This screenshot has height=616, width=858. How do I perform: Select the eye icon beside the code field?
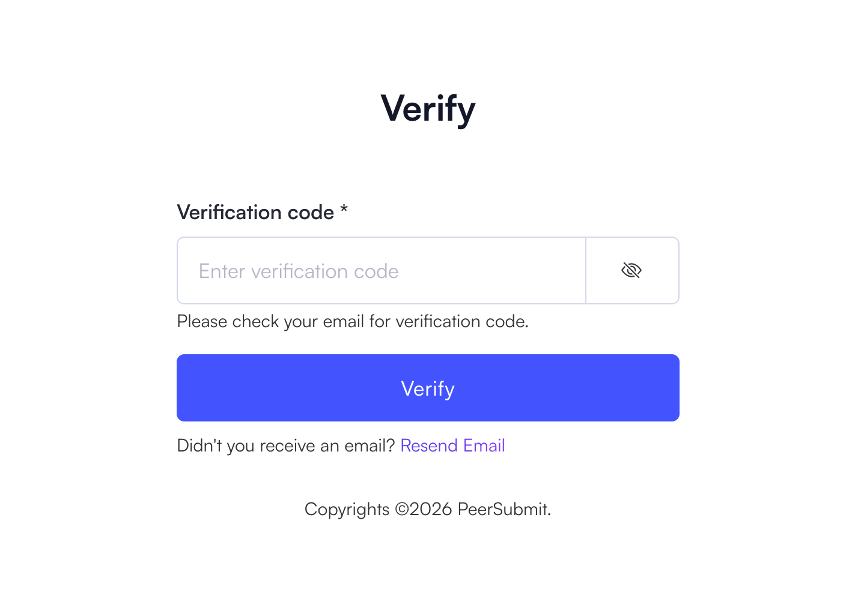click(631, 270)
